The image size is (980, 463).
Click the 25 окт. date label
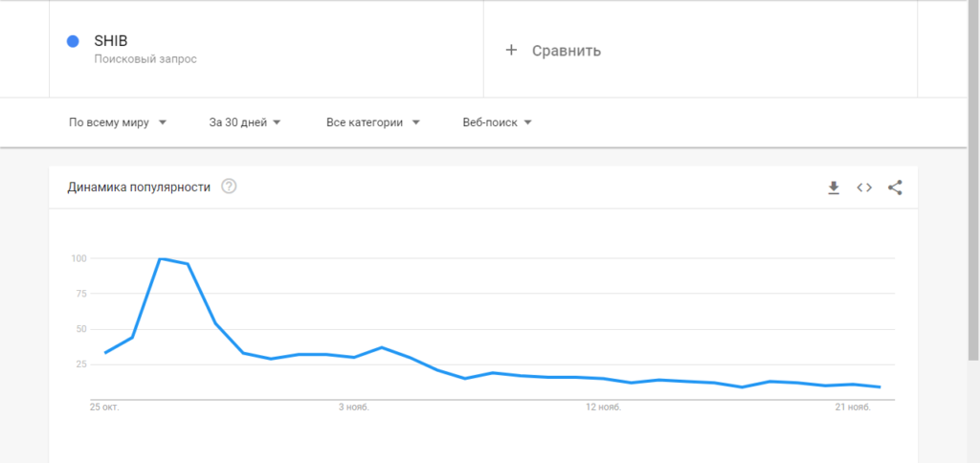point(104,408)
